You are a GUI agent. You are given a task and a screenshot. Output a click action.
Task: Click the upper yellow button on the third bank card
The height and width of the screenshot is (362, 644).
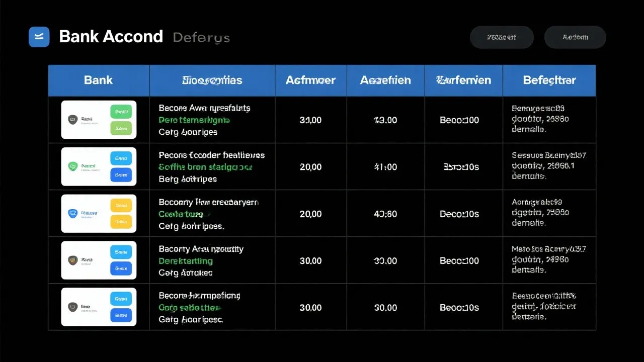121,205
